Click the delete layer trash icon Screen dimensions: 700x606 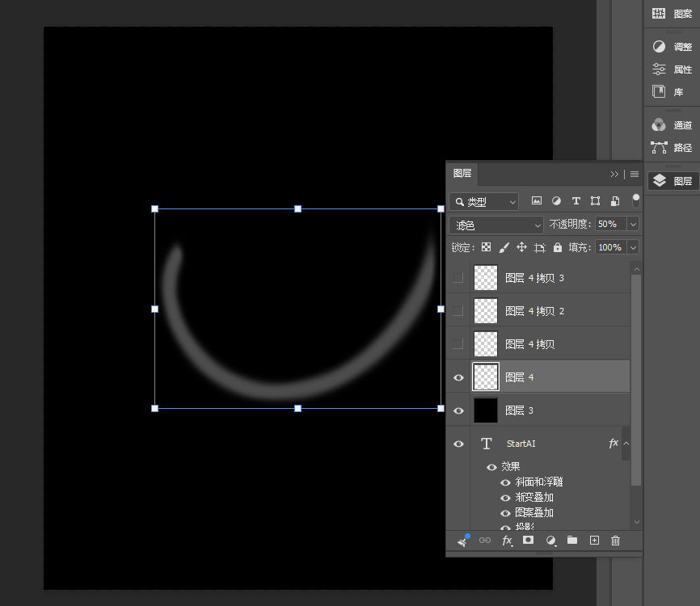(615, 541)
